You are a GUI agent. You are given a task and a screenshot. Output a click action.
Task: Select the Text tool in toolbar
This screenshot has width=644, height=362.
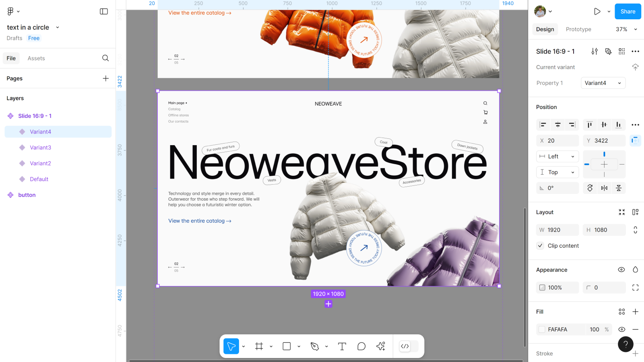click(x=342, y=346)
